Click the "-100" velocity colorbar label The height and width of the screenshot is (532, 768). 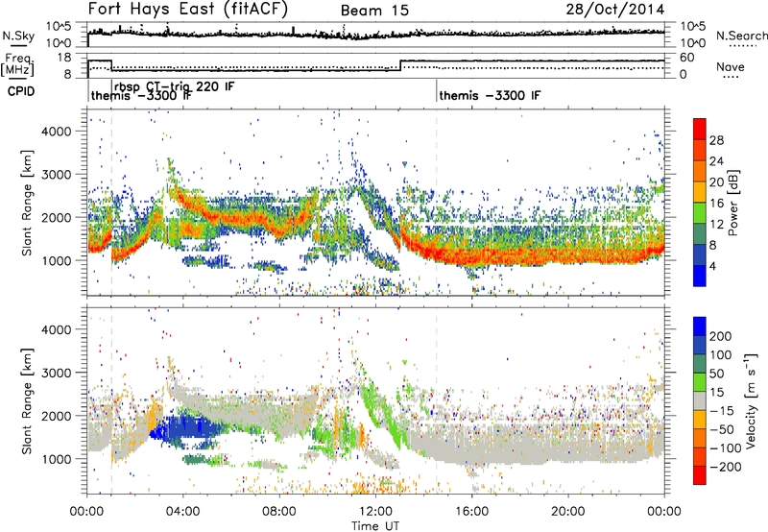pyautogui.click(x=726, y=448)
